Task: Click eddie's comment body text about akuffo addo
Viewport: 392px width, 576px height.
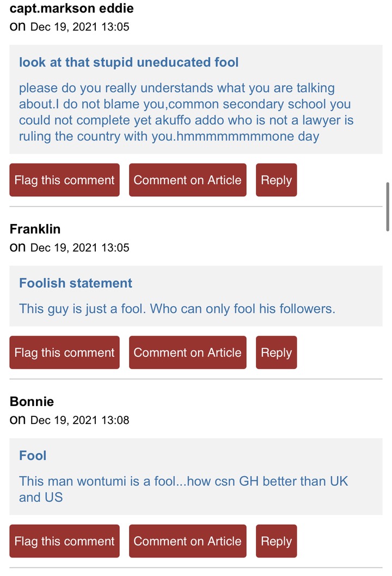Action: coord(186,112)
